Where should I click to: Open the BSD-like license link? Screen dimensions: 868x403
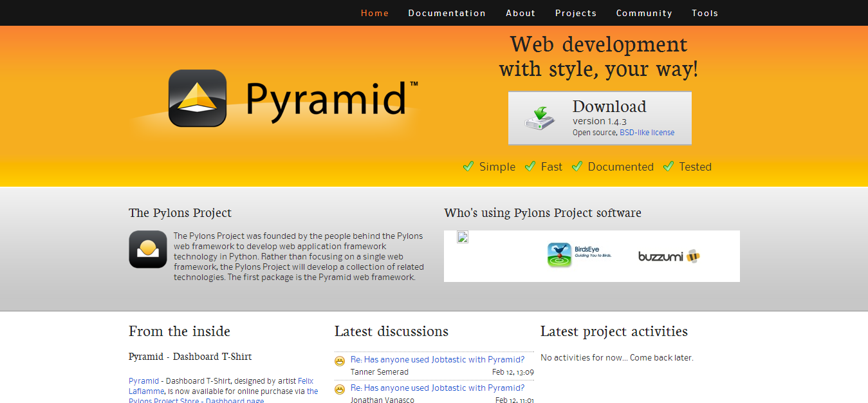647,133
